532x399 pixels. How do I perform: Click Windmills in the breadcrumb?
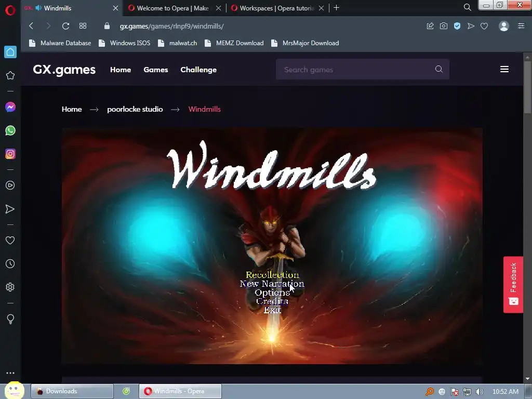pos(205,109)
